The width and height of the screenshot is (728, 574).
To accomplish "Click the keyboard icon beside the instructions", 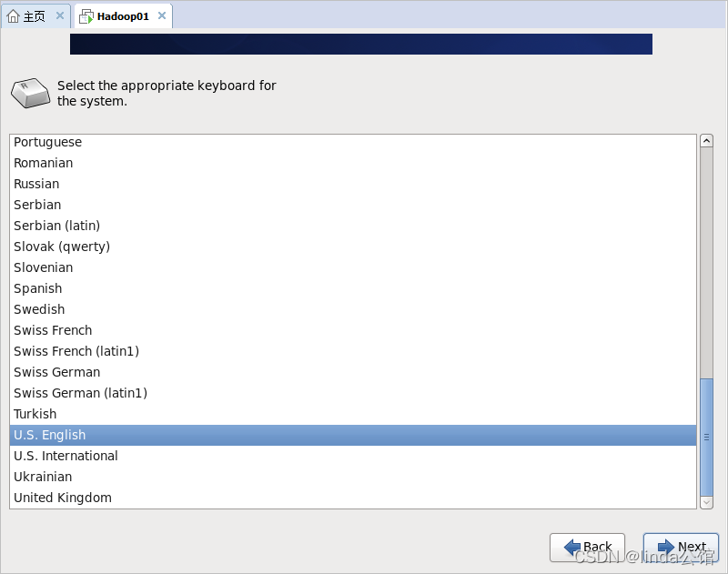I will point(30,93).
